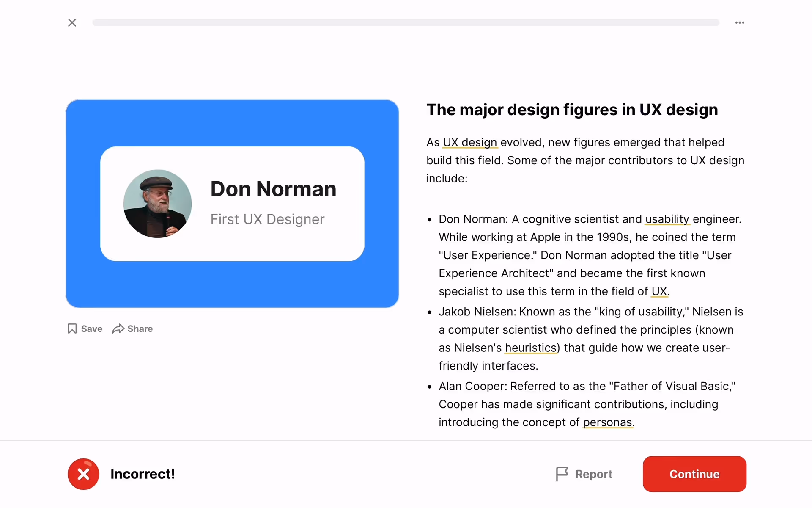
Task: Click the Report flag icon
Action: [562, 474]
